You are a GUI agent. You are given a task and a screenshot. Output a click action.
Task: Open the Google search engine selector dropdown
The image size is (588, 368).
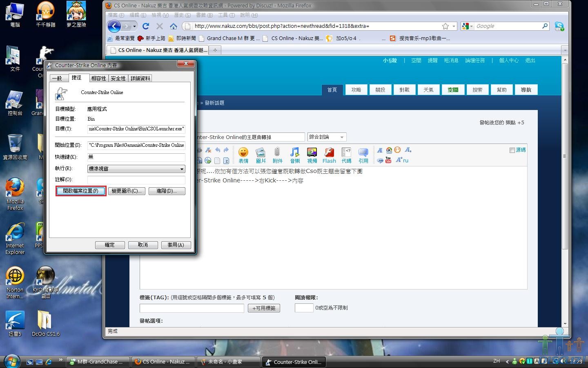(x=468, y=26)
